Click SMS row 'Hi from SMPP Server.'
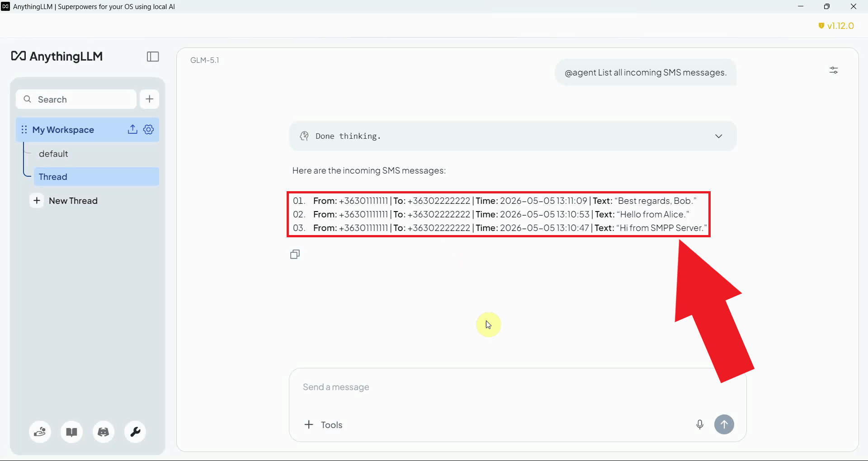868x461 pixels. (x=500, y=228)
